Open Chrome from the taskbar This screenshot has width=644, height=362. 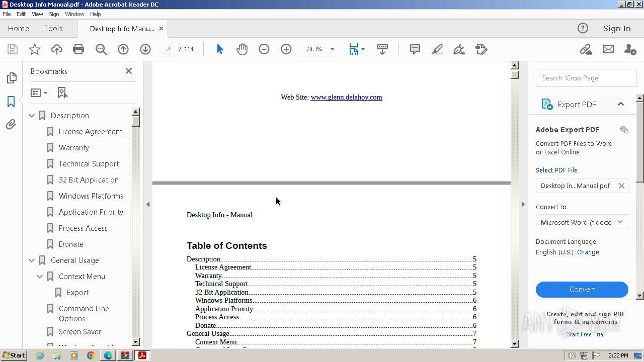91,355
